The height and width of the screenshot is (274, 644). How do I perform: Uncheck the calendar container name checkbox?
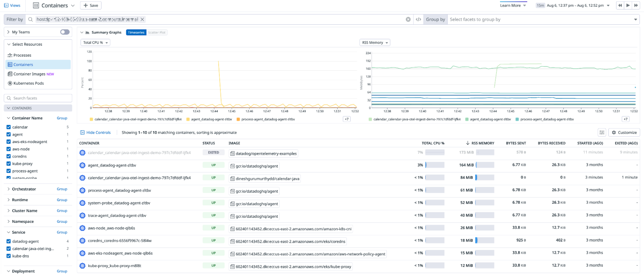pos(9,127)
